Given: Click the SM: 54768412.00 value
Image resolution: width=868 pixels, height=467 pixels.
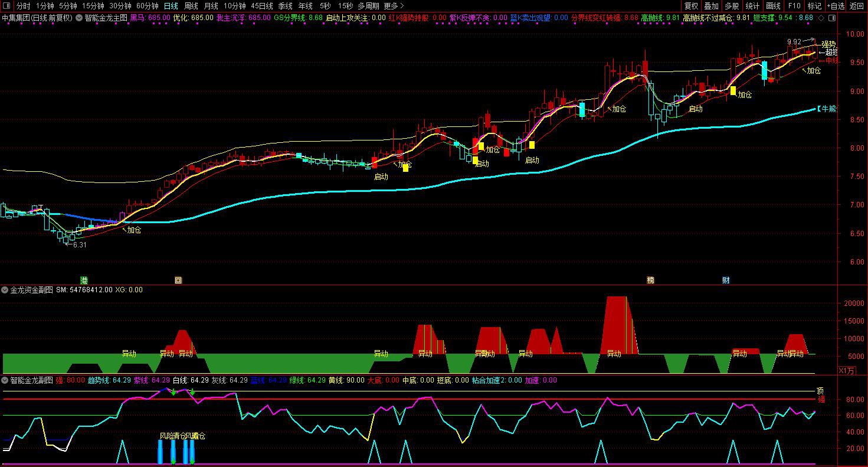Looking at the screenshot, I should [x=84, y=290].
